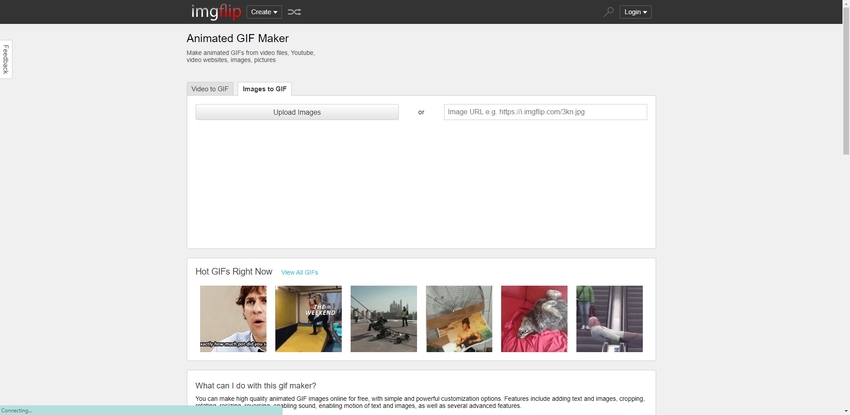Open search with the magnifying glass icon
This screenshot has height=415, width=850.
pyautogui.click(x=608, y=12)
